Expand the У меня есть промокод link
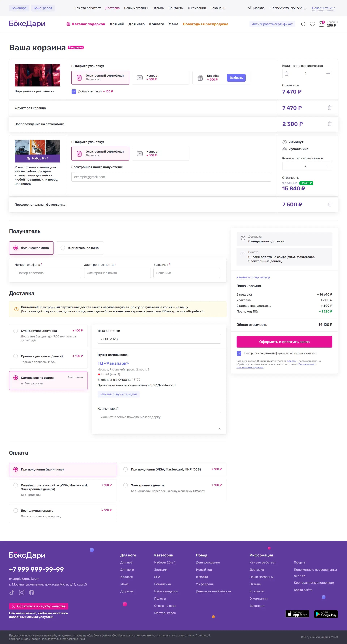This screenshot has width=347, height=644. 253,277
